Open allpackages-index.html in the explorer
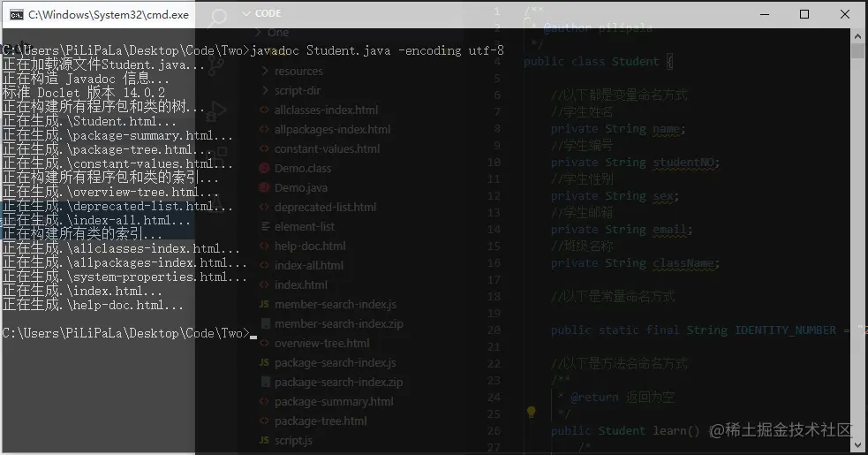Viewport: 868px width, 455px height. point(326,129)
